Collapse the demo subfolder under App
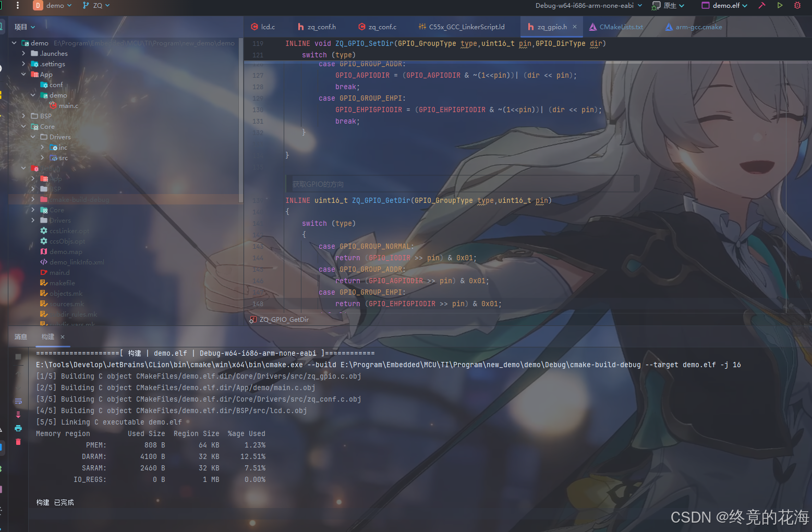812x532 pixels. coord(33,95)
